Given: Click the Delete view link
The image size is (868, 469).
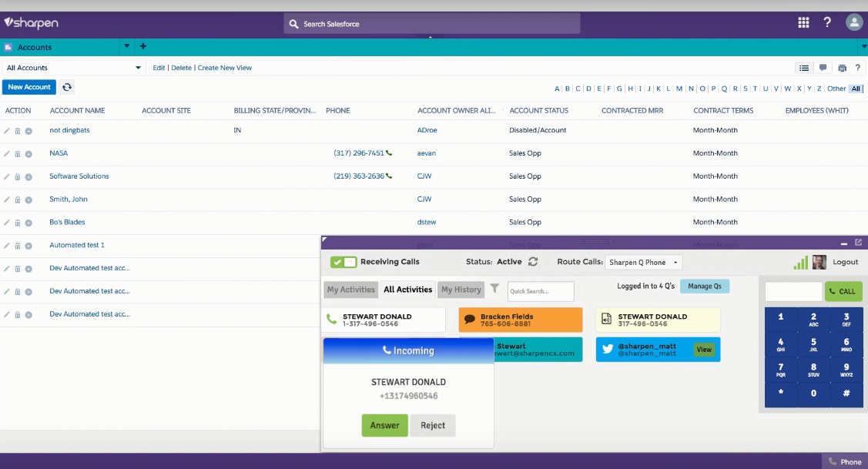Looking at the screenshot, I should [x=181, y=68].
